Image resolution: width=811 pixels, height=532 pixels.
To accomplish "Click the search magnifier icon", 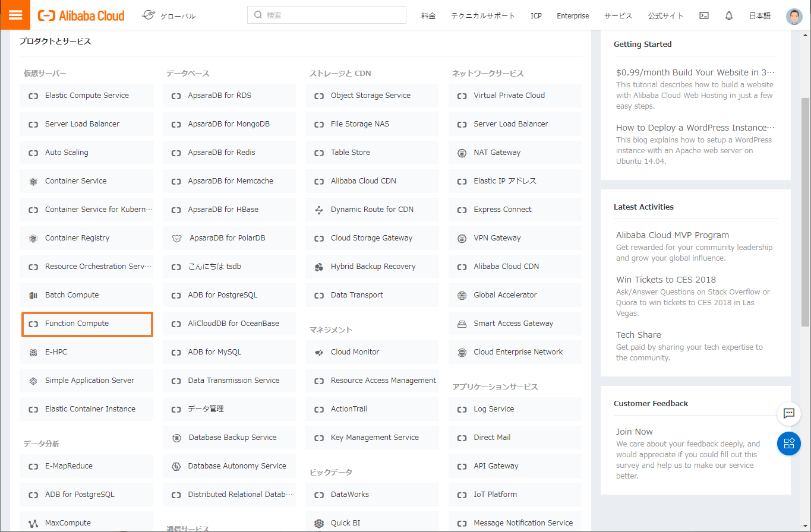I will pos(258,15).
